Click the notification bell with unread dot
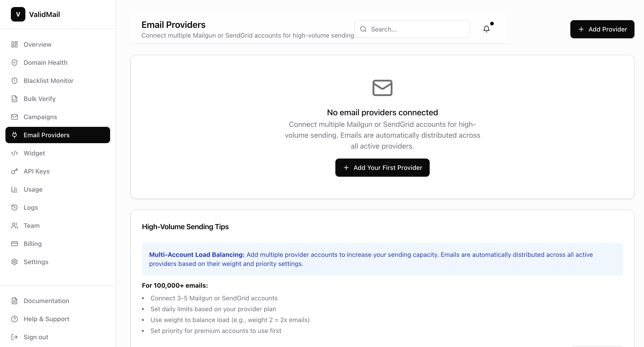 click(487, 29)
